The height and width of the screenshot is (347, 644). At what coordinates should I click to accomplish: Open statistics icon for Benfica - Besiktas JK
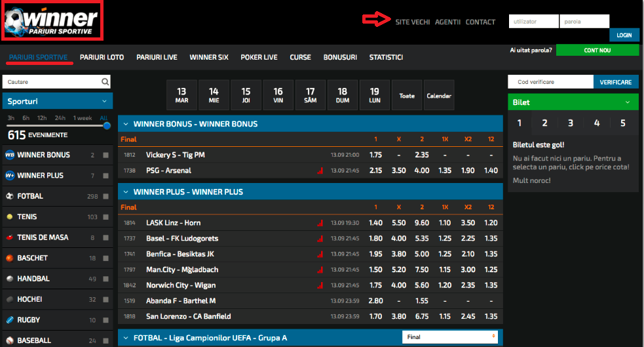point(320,254)
